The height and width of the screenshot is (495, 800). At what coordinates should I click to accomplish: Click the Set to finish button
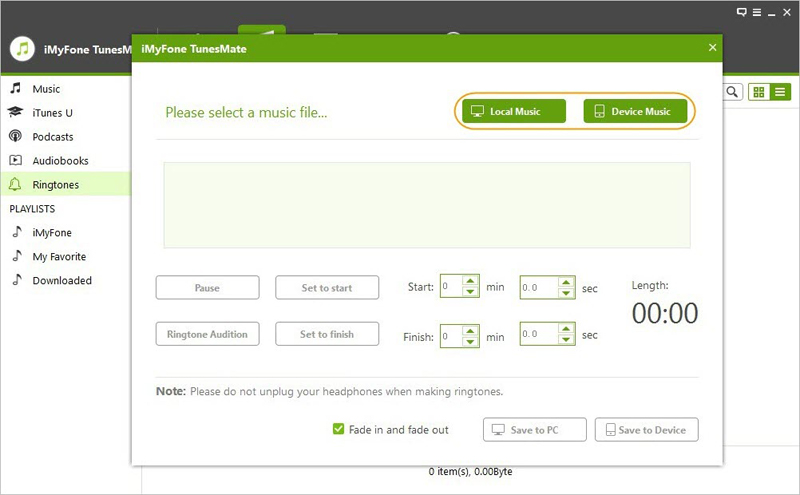pyautogui.click(x=327, y=334)
